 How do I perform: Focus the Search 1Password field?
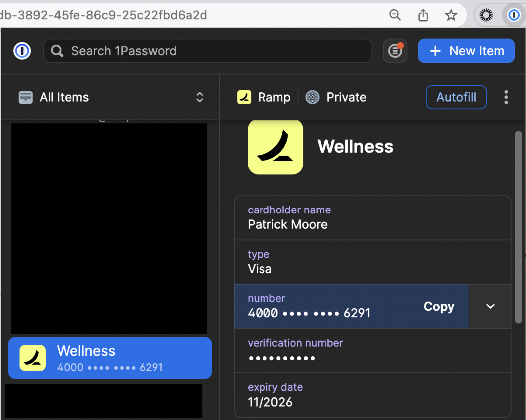point(208,51)
